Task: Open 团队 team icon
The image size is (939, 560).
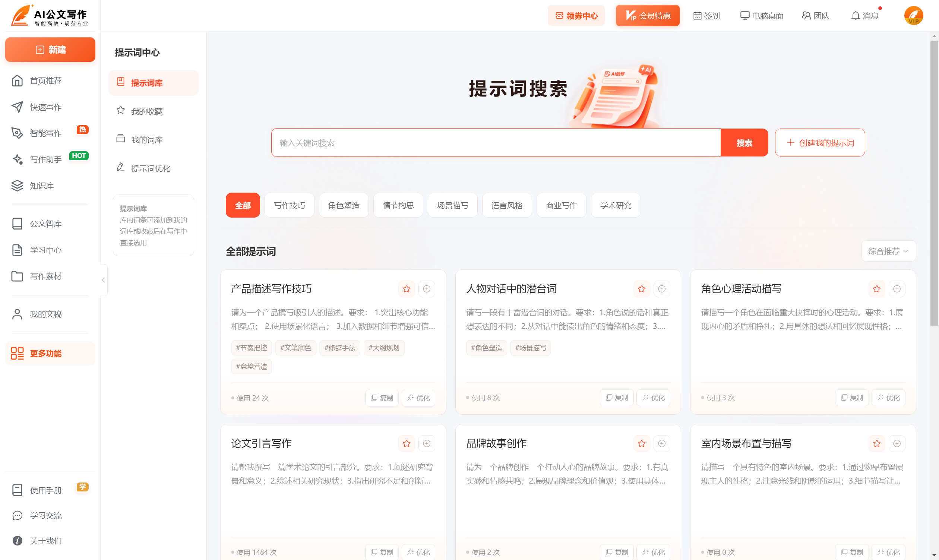Action: (x=806, y=16)
